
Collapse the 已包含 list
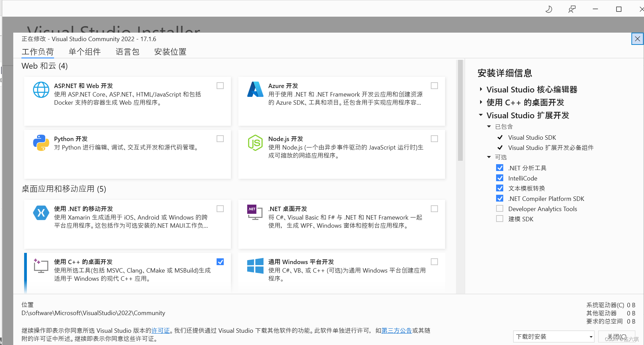489,126
